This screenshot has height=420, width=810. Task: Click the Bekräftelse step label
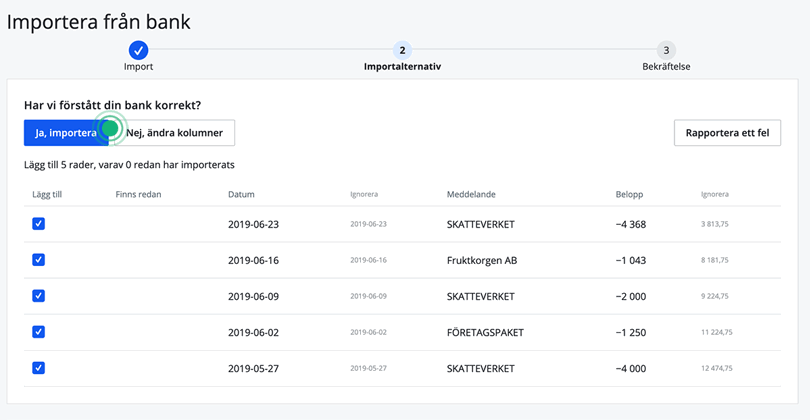[x=666, y=67]
